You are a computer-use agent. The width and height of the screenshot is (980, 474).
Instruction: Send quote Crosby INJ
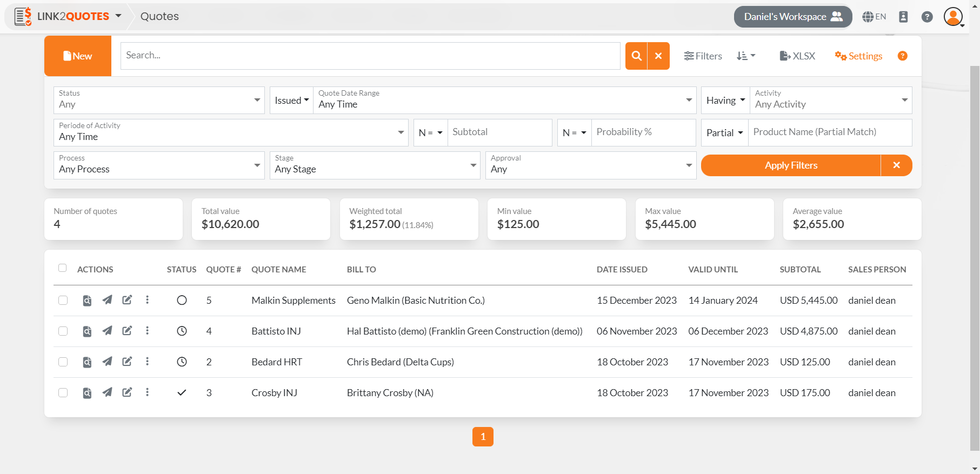108,392
